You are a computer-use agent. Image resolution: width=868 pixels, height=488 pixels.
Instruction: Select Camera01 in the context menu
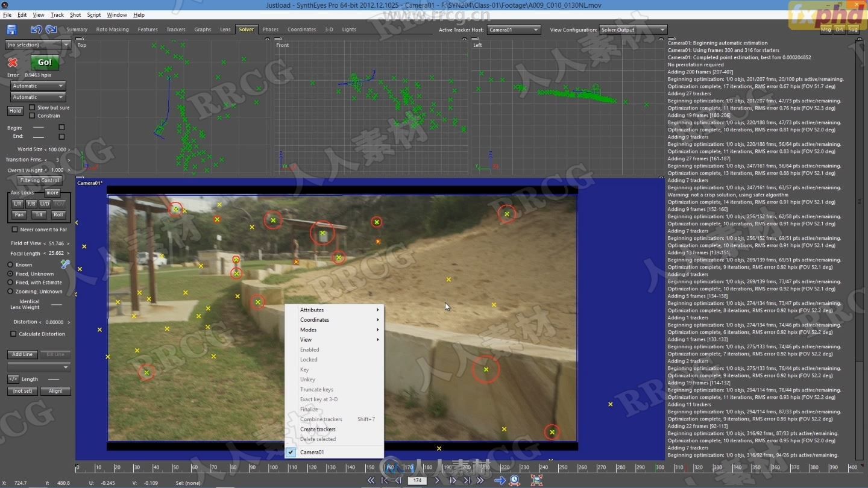[335, 452]
